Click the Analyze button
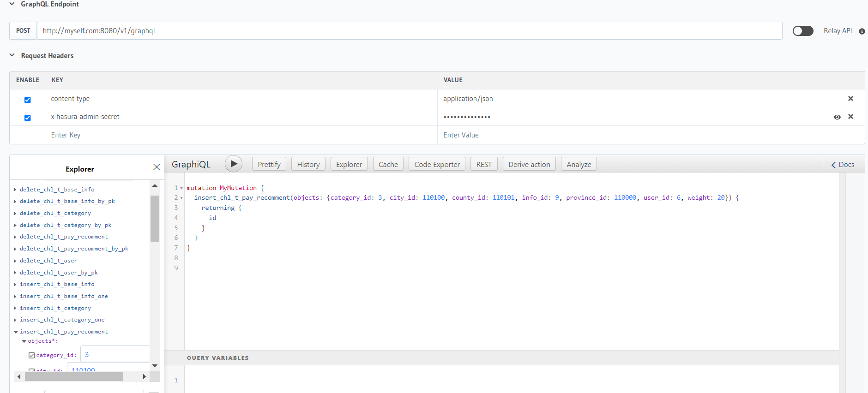This screenshot has height=393, width=868. click(579, 164)
